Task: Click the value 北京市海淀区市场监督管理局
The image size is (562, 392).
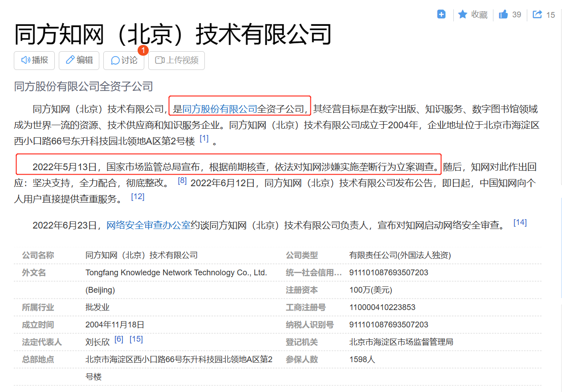Action: pos(402,342)
